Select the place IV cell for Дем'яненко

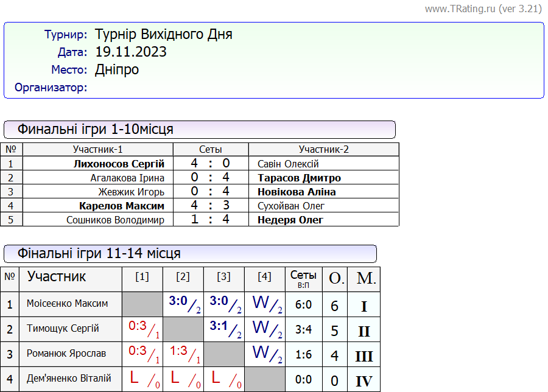coord(364,381)
